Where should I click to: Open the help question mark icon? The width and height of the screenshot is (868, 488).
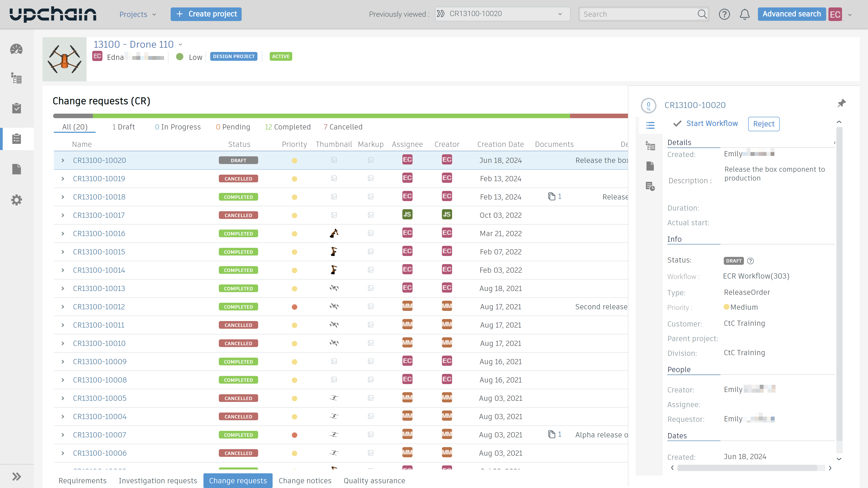(x=724, y=14)
